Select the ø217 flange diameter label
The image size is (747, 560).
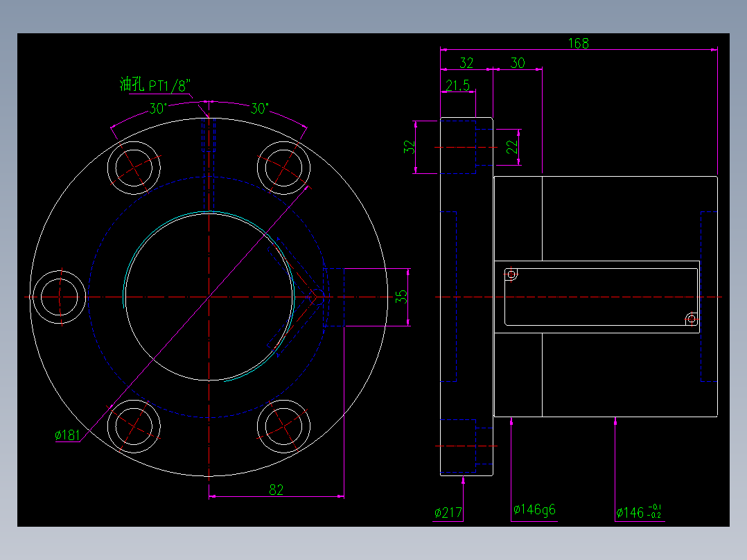click(448, 513)
